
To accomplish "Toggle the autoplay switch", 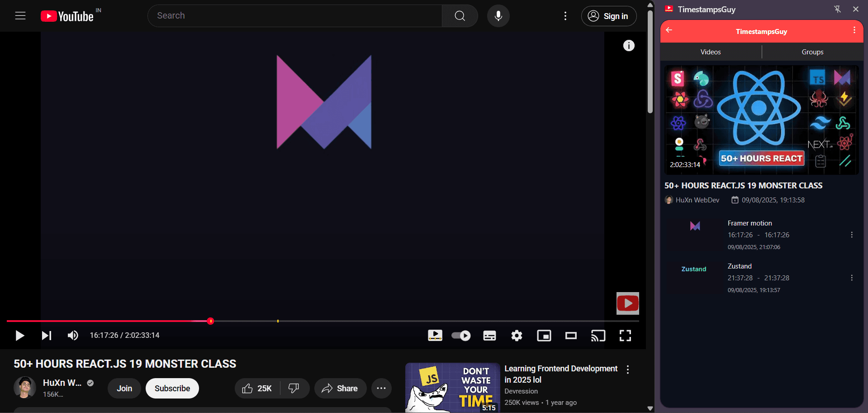I will (x=461, y=336).
